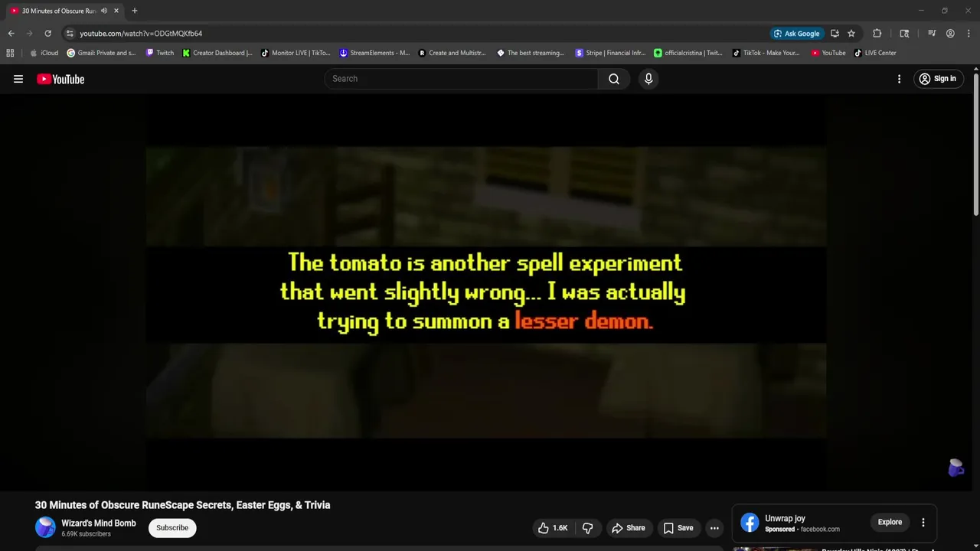Open media controls music icon
This screenshot has width=980, height=551.
[x=932, y=34]
